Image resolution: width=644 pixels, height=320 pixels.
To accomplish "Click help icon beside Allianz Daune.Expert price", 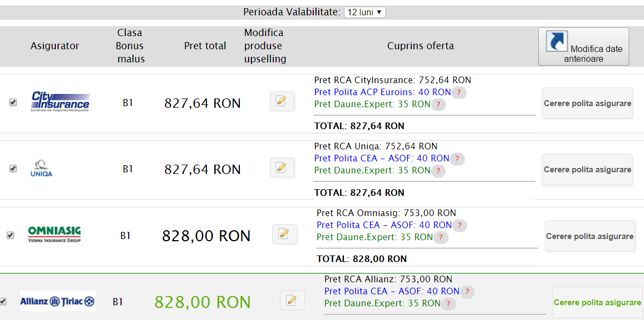I will (x=448, y=304).
